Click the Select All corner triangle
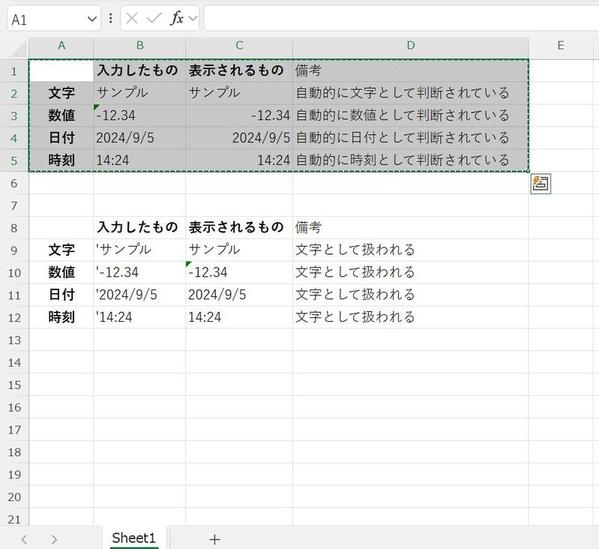The height and width of the screenshot is (549, 599). click(x=18, y=48)
